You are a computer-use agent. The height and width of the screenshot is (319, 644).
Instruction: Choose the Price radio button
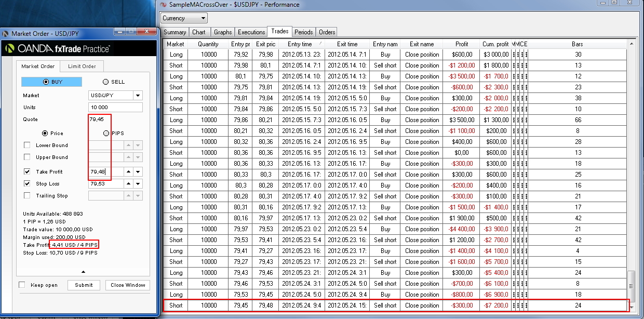pyautogui.click(x=45, y=133)
